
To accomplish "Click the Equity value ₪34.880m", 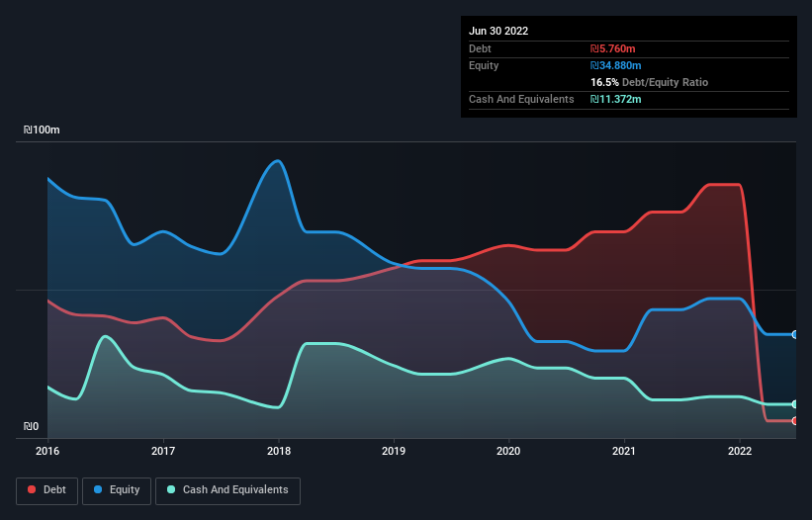I will [616, 65].
